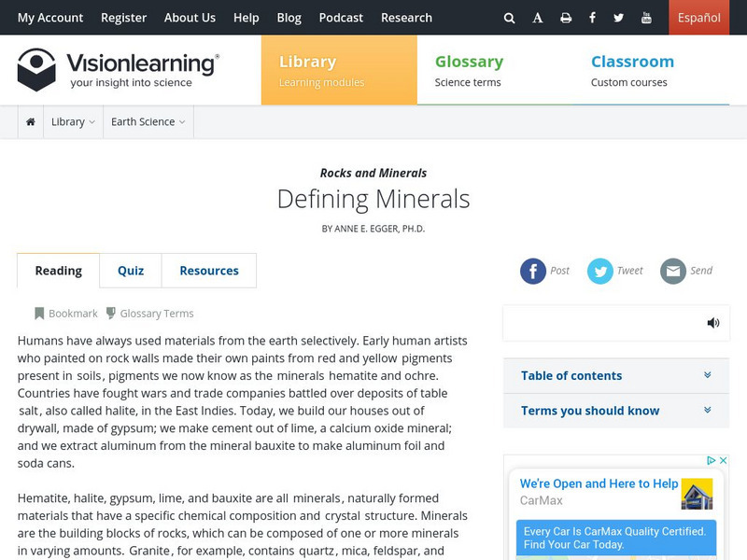This screenshot has height=560, width=747.
Task: Open the Facebook icon in top bar
Action: [x=592, y=18]
